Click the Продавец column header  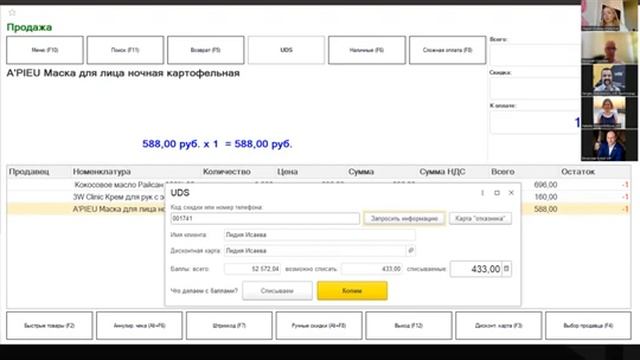[x=29, y=172]
